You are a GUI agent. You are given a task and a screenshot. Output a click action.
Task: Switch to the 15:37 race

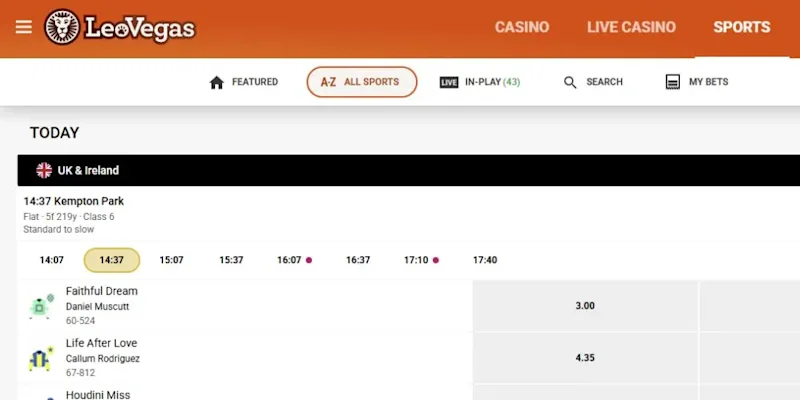click(x=231, y=260)
